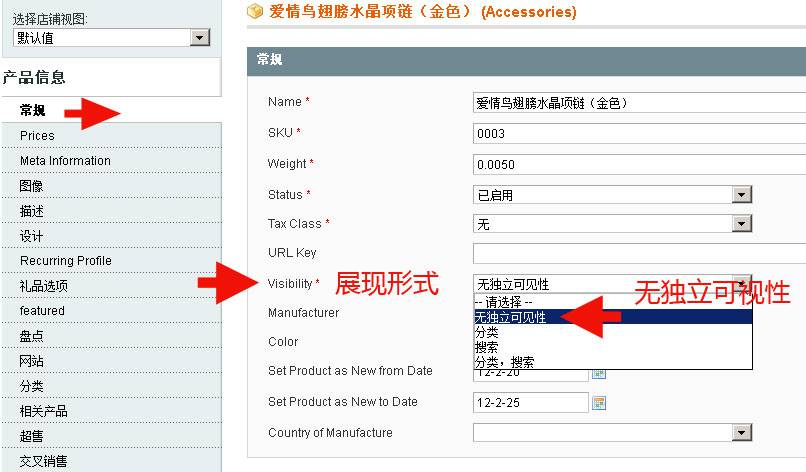Switch to the 描述 tab
Image resolution: width=806 pixels, height=472 pixels.
112,211
